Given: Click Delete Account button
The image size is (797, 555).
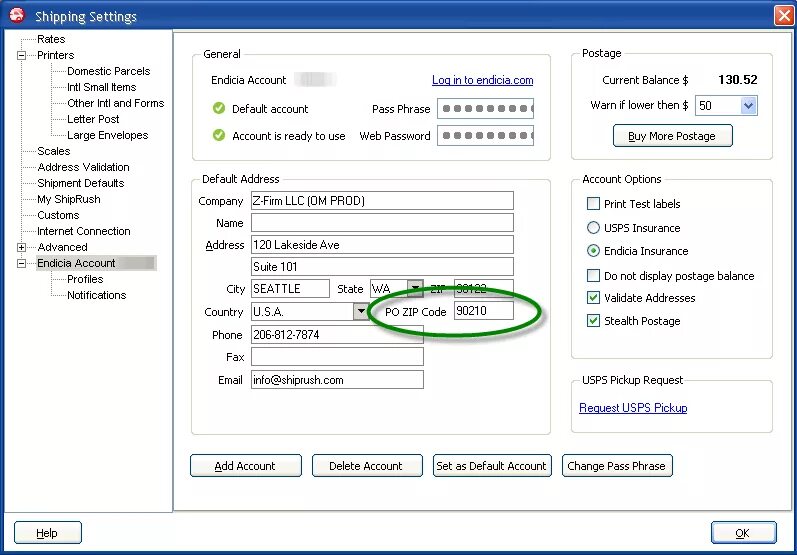Looking at the screenshot, I should pos(367,466).
